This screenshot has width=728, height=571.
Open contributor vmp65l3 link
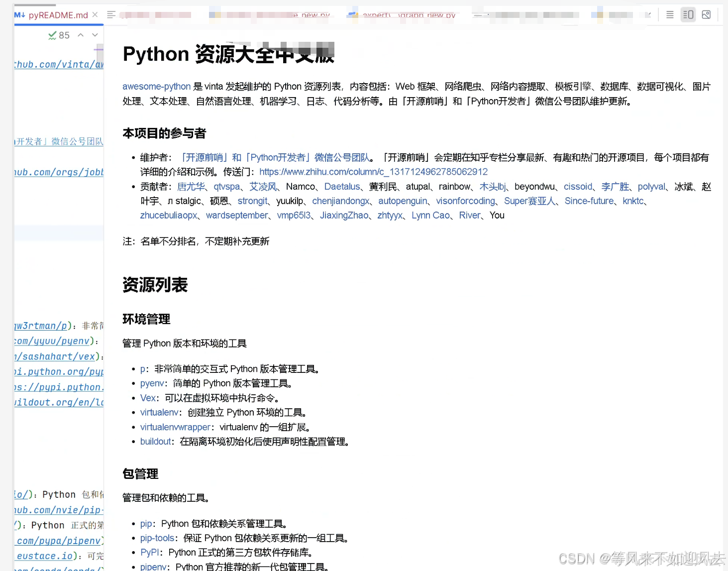click(x=294, y=216)
